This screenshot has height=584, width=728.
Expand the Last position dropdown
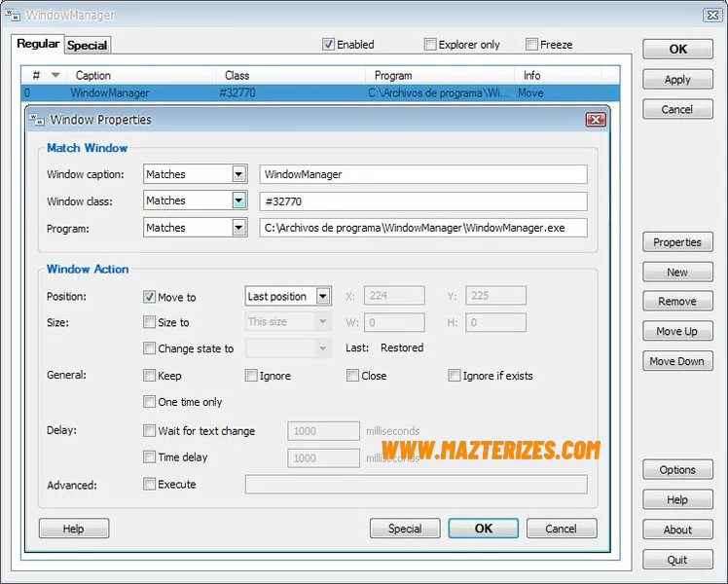coord(323,296)
